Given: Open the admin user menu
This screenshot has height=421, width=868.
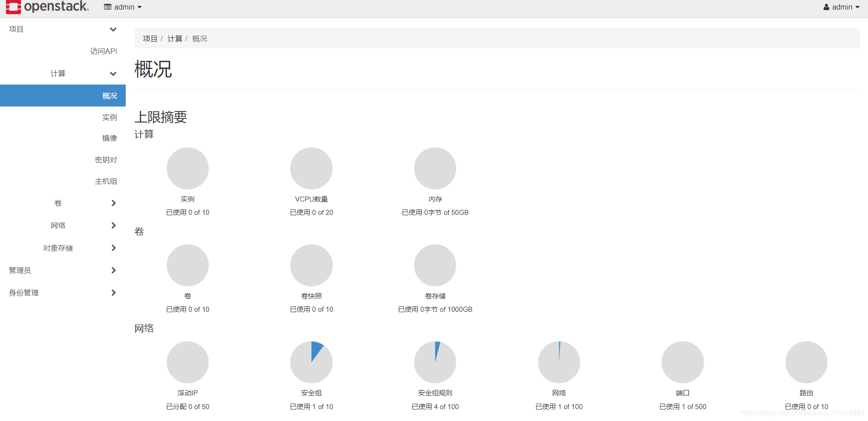Looking at the screenshot, I should coord(841,7).
